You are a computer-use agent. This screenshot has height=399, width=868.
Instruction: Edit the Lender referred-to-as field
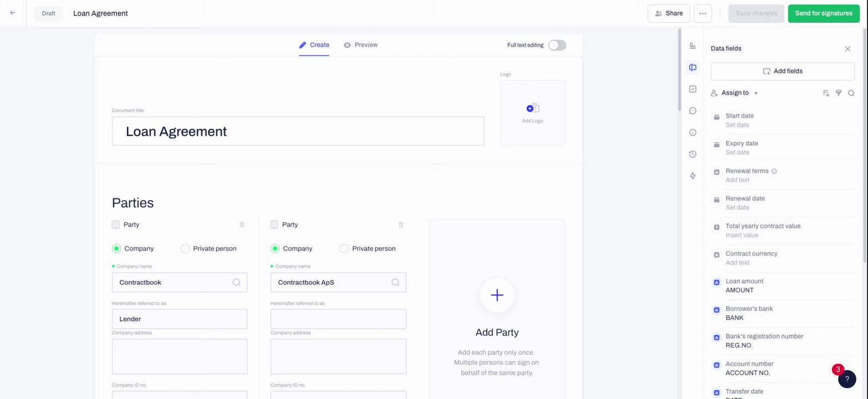(x=179, y=319)
